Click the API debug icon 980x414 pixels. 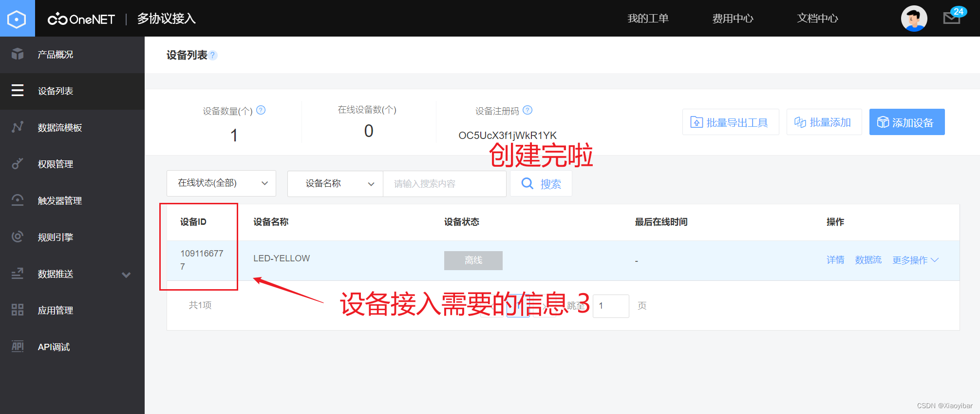pyautogui.click(x=18, y=347)
